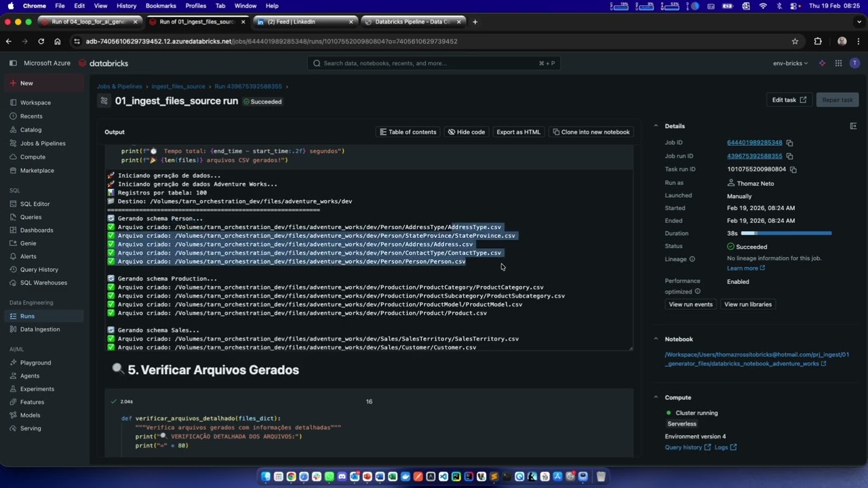Click the Hide code button

(x=467, y=132)
